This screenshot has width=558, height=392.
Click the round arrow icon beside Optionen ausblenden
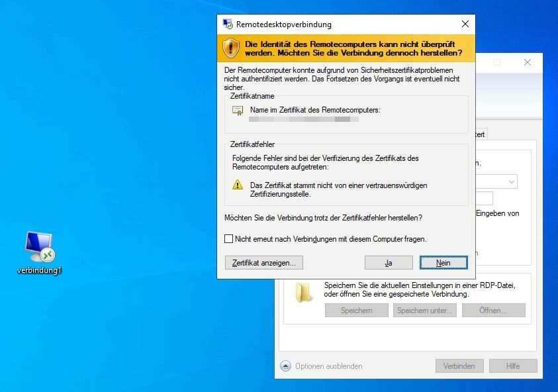pyautogui.click(x=285, y=366)
